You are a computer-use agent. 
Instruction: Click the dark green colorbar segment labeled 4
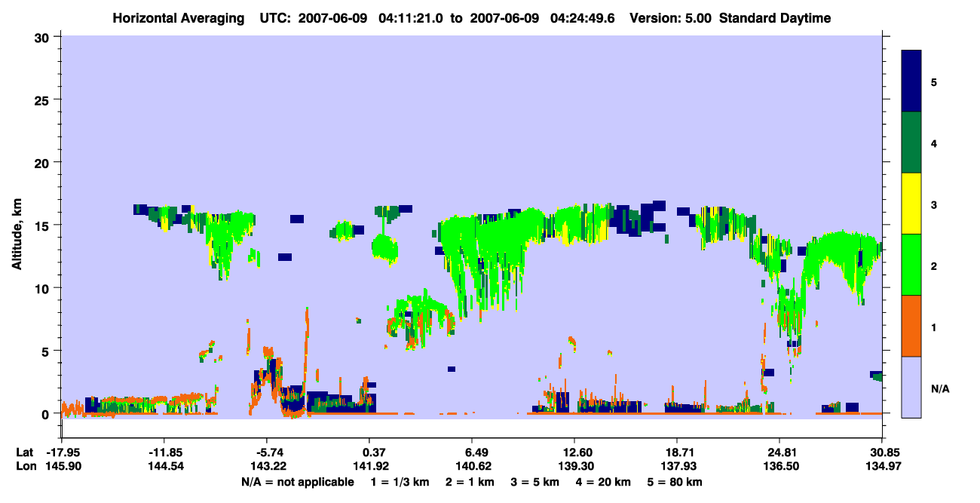click(911, 143)
